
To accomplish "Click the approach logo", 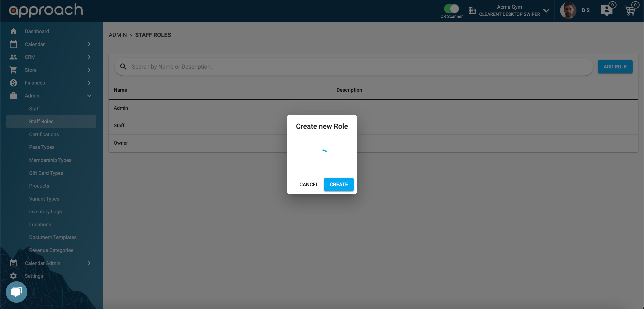I will click(46, 10).
